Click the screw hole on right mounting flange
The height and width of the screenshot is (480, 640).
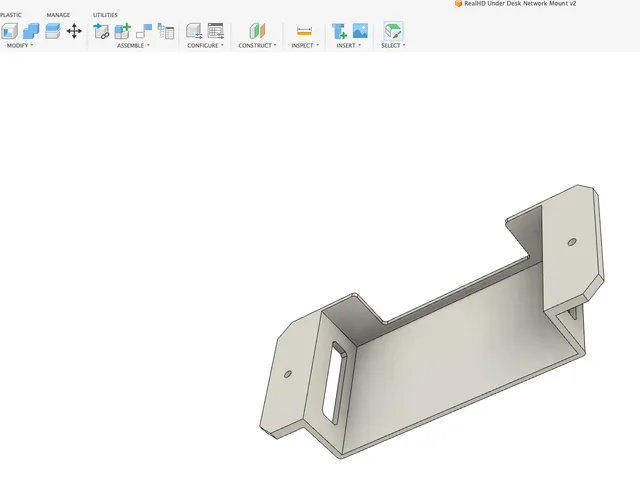[x=572, y=242]
